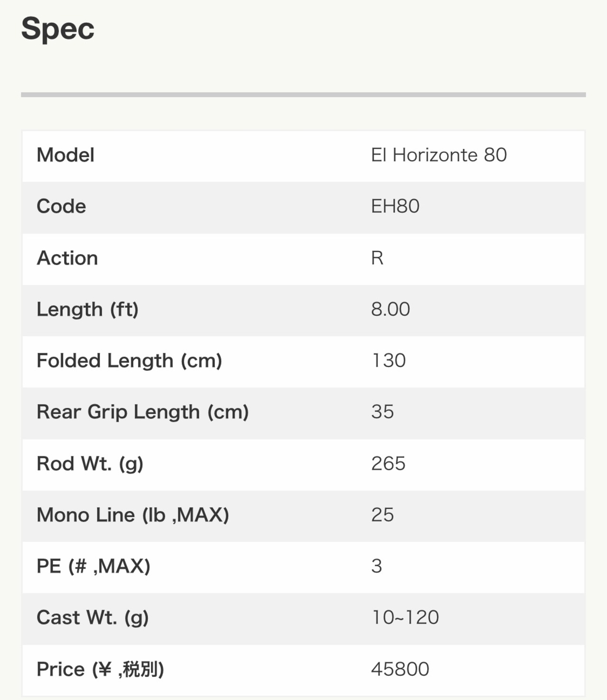The width and height of the screenshot is (607, 700).
Task: Select the Folded Length (cm) label
Action: coord(129,361)
